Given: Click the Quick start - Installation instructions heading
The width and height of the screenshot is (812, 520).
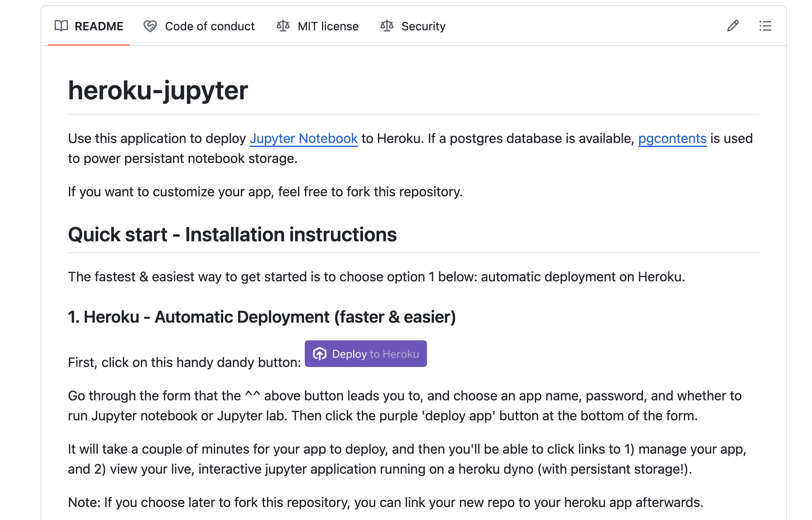Looking at the screenshot, I should coord(232,234).
